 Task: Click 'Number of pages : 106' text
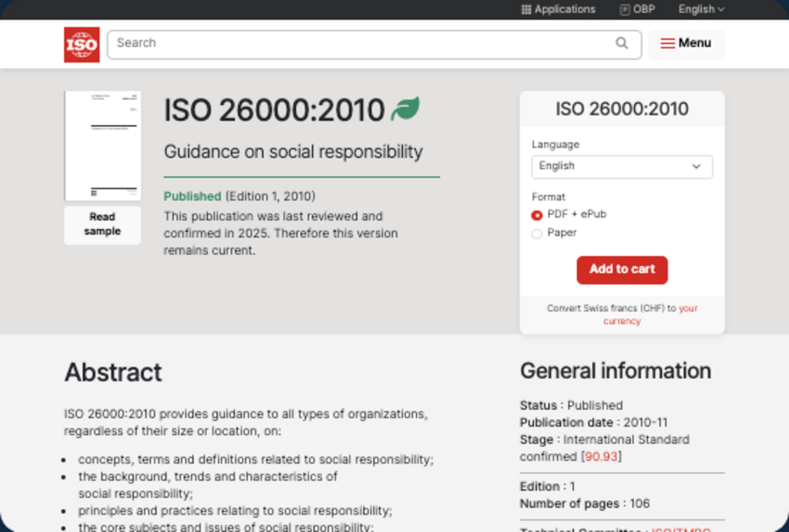584,504
